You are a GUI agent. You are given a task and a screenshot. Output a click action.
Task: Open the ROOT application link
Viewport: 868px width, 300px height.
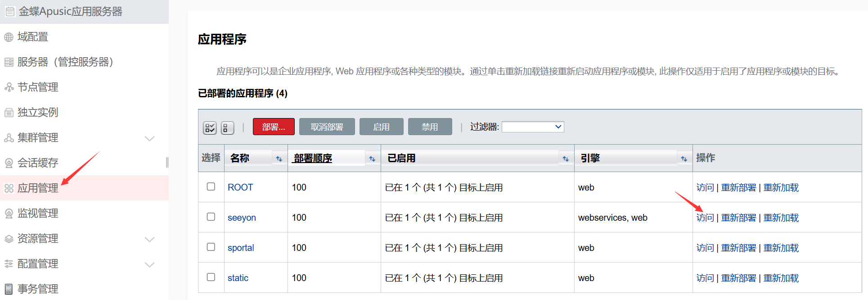(240, 187)
